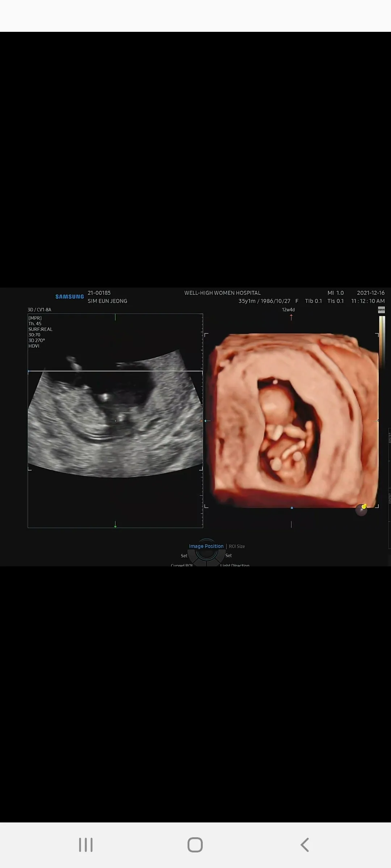Click WELL-HIGH WOMEN HOSPITAL text
391x868 pixels.
(222, 293)
